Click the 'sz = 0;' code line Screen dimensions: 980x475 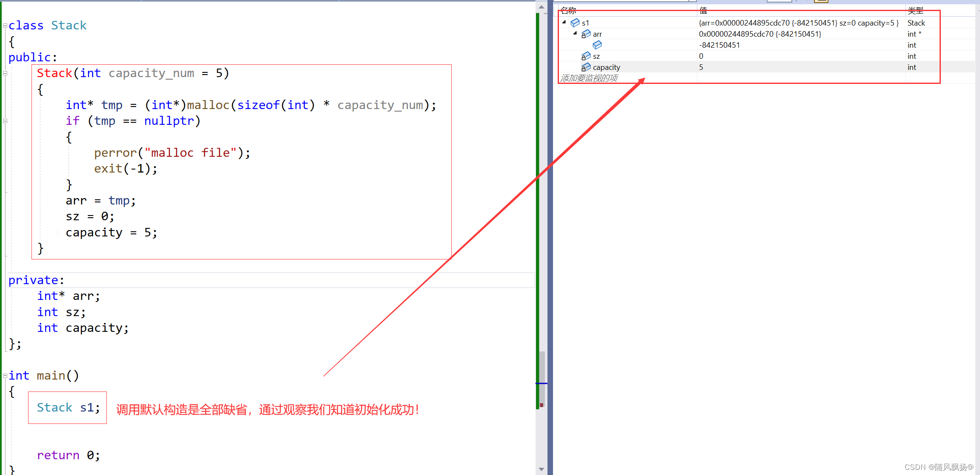point(90,216)
